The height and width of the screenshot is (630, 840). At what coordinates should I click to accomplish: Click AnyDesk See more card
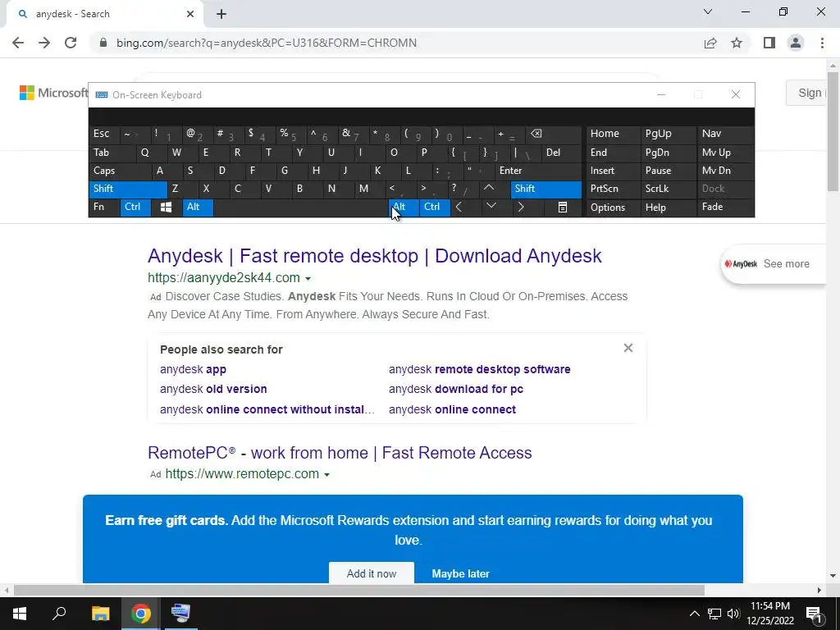pyautogui.click(x=774, y=263)
